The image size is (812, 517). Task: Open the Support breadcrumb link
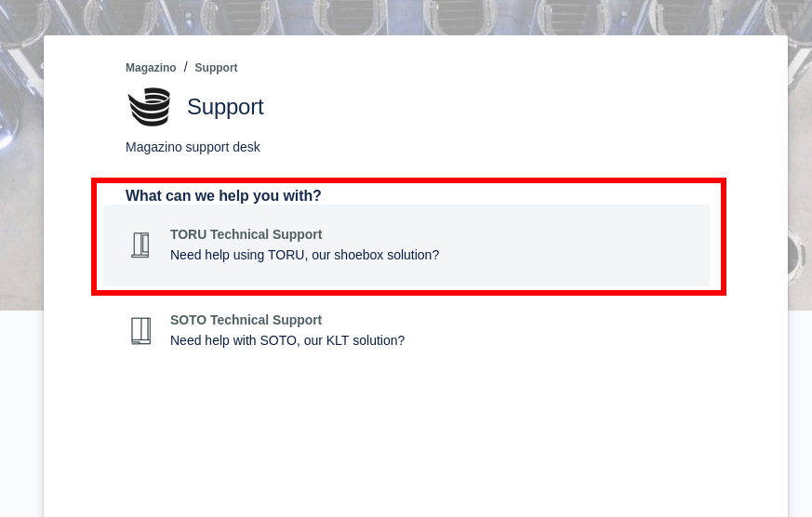[216, 68]
